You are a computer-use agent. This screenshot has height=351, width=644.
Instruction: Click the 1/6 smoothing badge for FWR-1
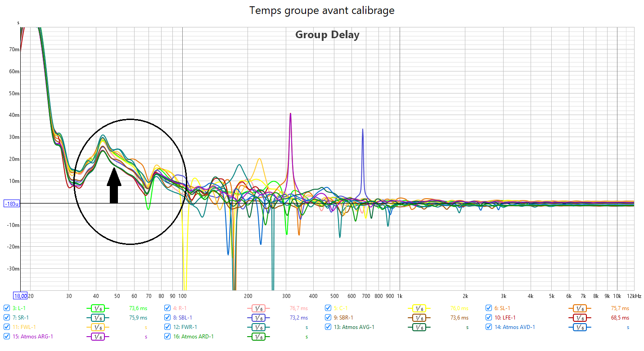point(258,327)
